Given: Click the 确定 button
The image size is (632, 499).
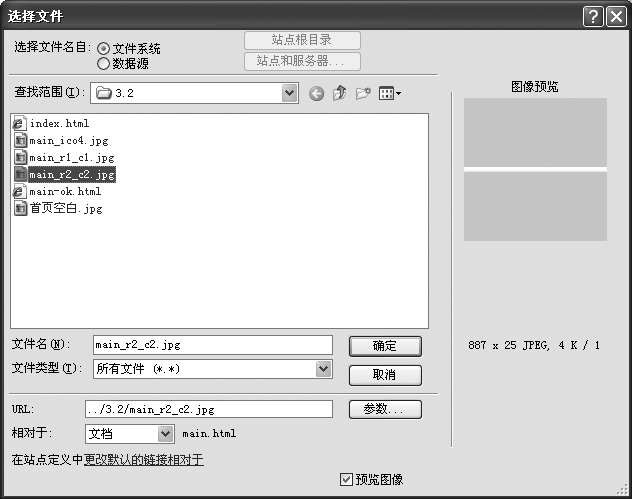Looking at the screenshot, I should [x=385, y=346].
